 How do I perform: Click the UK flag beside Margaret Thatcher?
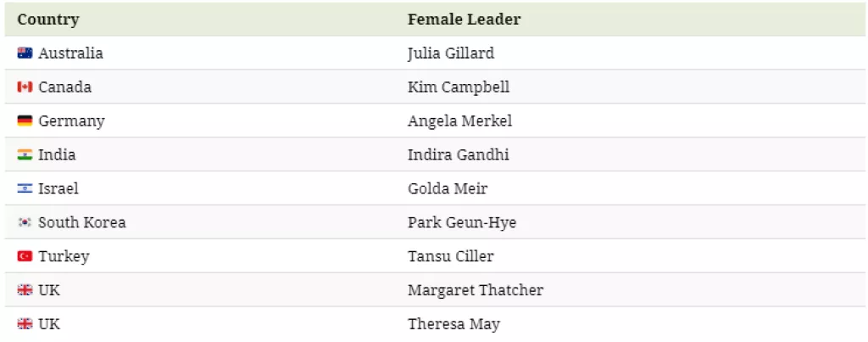pyautogui.click(x=25, y=290)
